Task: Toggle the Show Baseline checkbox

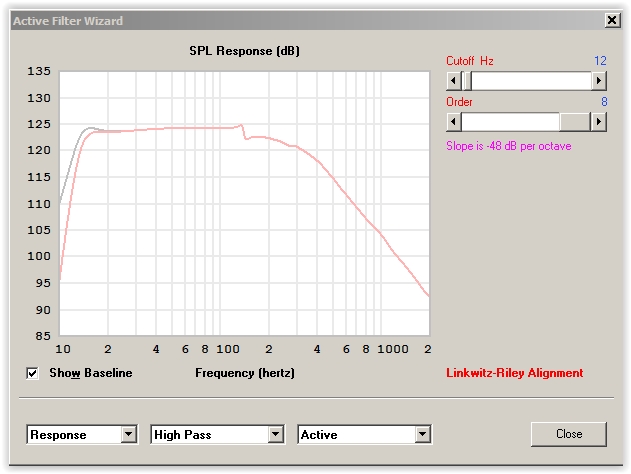Action: click(33, 373)
